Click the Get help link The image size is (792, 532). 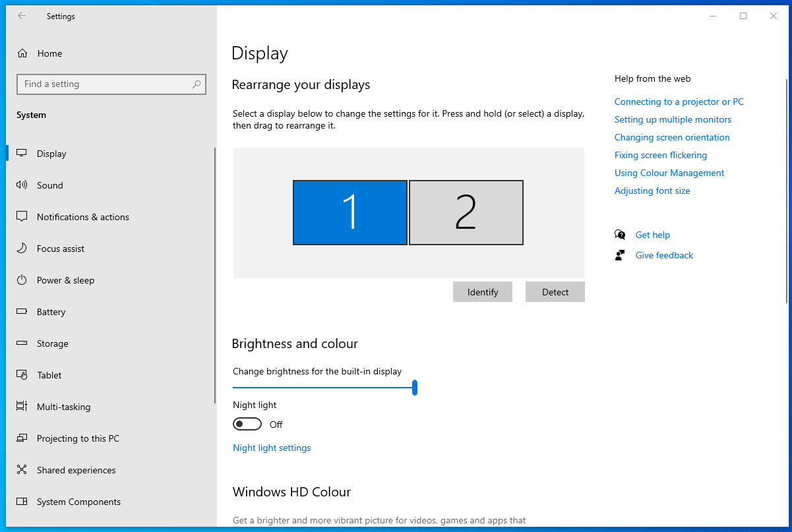[653, 235]
